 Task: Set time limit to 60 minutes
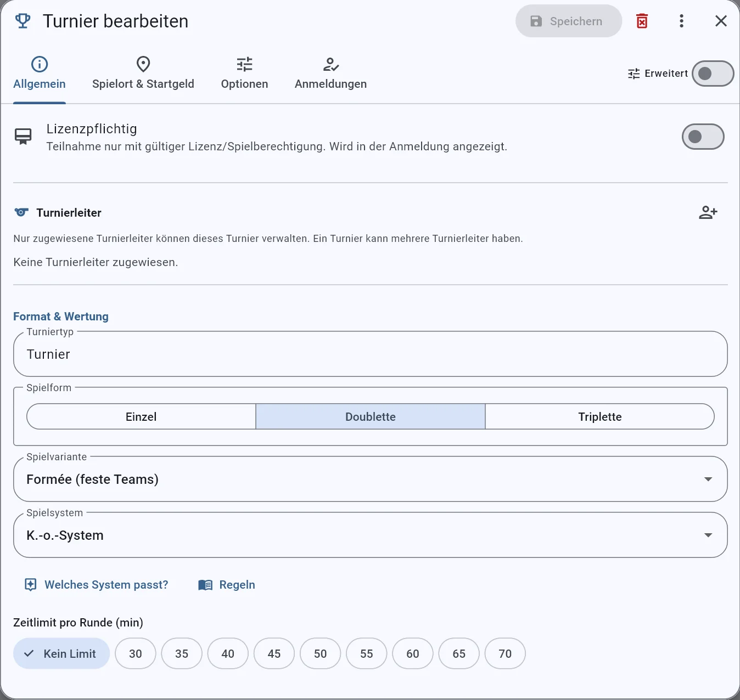point(413,653)
